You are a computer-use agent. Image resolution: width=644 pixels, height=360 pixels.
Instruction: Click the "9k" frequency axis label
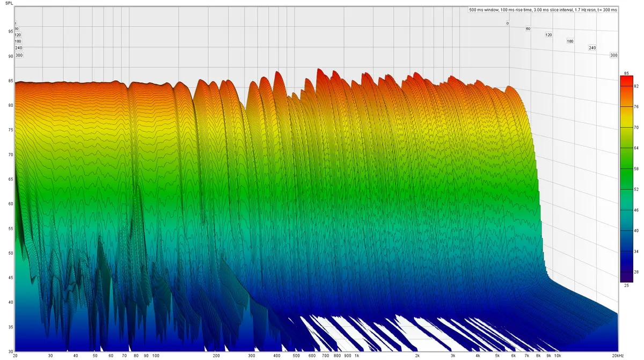coord(548,356)
